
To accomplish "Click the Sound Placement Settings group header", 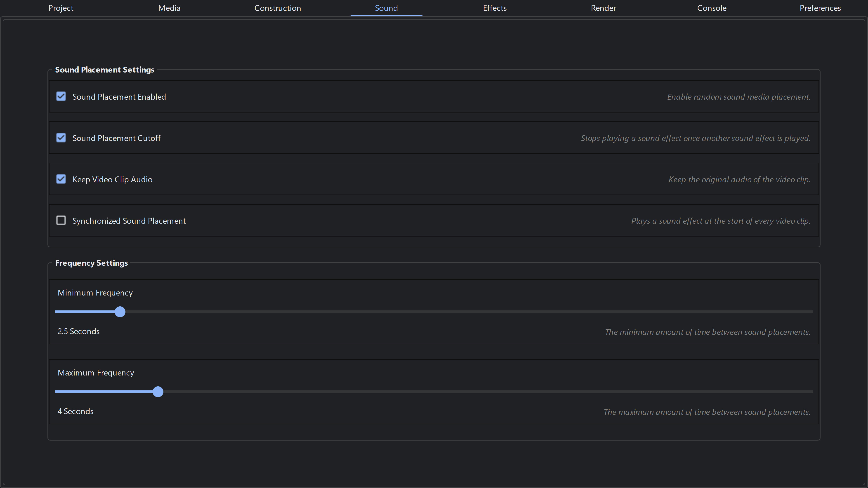I will [x=104, y=70].
